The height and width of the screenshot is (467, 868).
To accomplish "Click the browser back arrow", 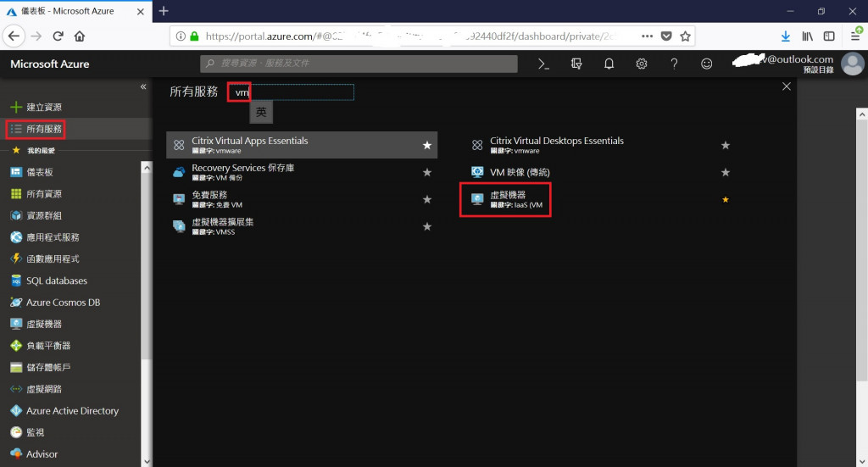I will point(14,36).
